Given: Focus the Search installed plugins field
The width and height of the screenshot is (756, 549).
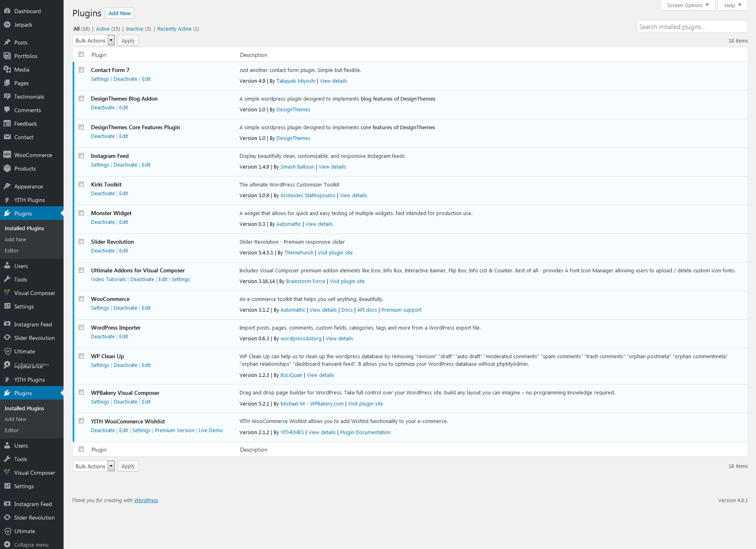Looking at the screenshot, I should coord(692,27).
